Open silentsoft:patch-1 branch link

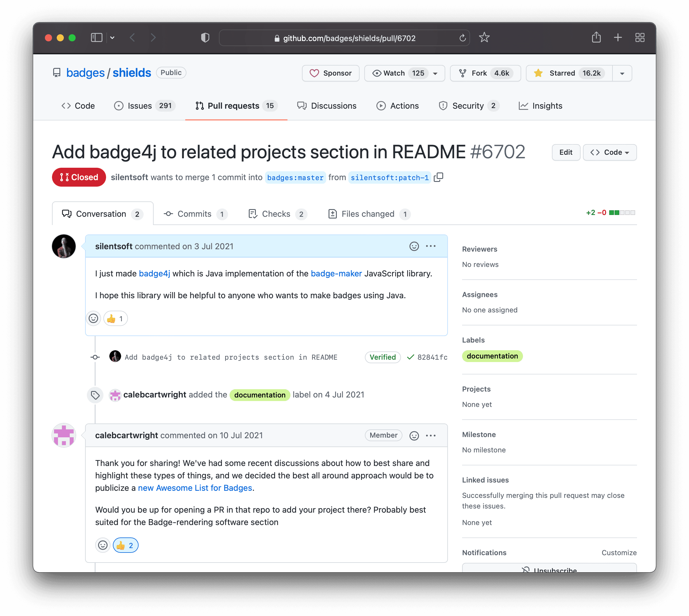click(x=390, y=177)
